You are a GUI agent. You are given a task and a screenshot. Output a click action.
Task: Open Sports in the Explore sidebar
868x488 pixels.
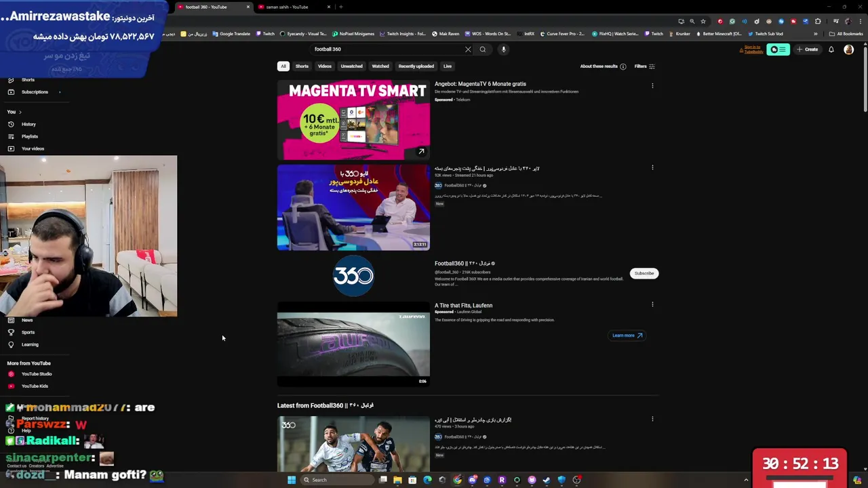click(x=28, y=332)
